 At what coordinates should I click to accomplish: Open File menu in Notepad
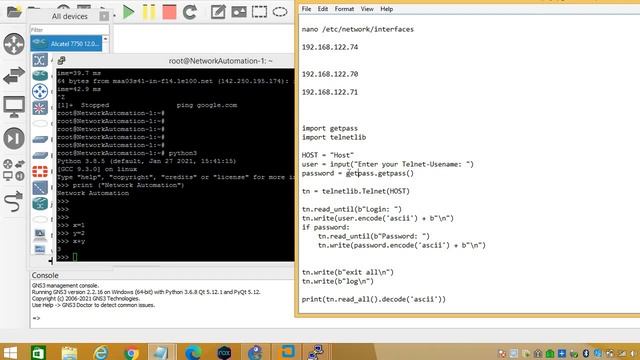306,9
